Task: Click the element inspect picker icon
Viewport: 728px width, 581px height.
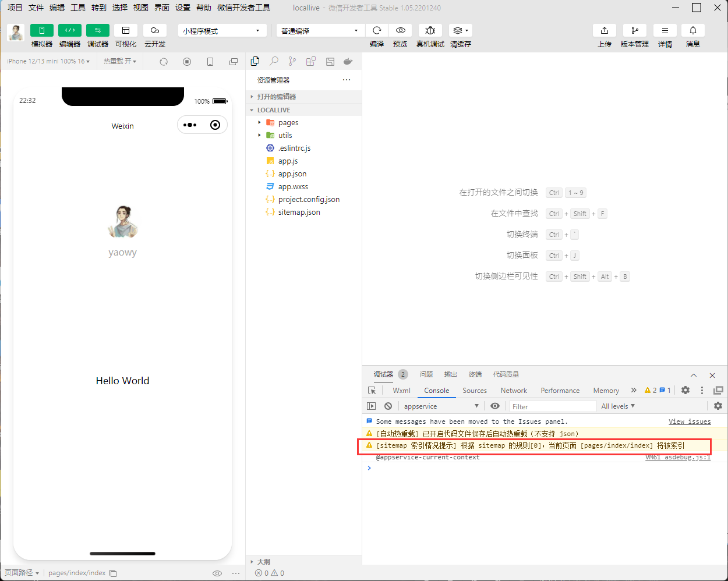Action: coord(372,390)
